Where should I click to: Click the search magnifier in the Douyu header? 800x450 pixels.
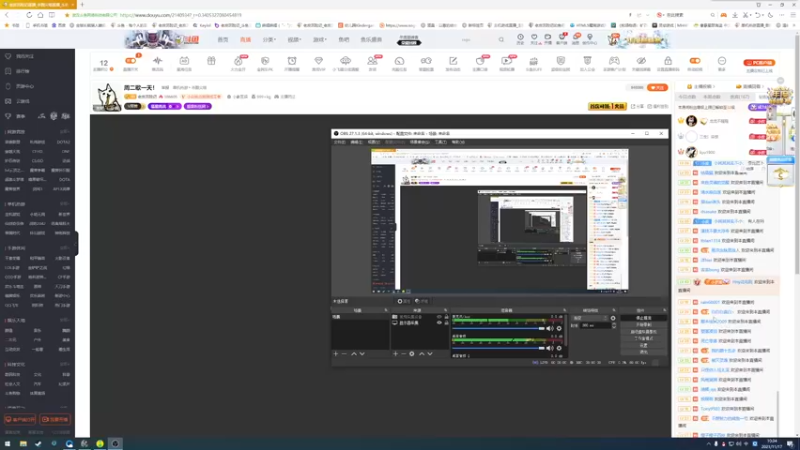click(x=501, y=39)
